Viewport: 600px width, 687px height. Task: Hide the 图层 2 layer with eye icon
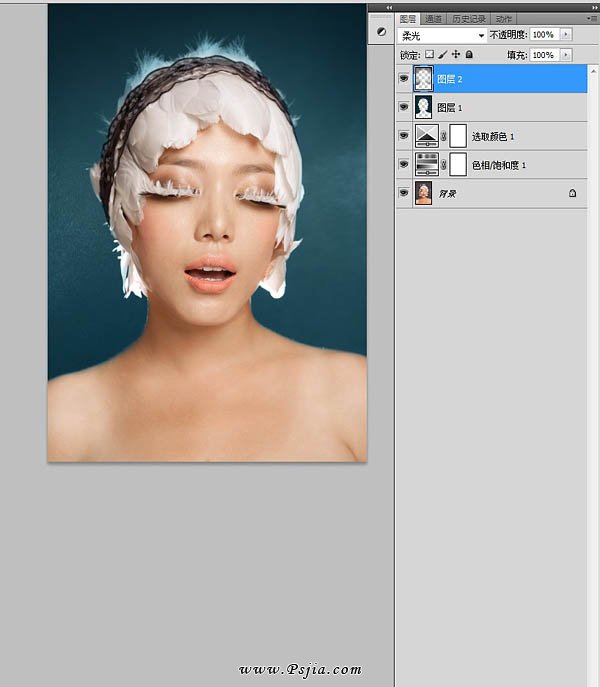point(404,78)
